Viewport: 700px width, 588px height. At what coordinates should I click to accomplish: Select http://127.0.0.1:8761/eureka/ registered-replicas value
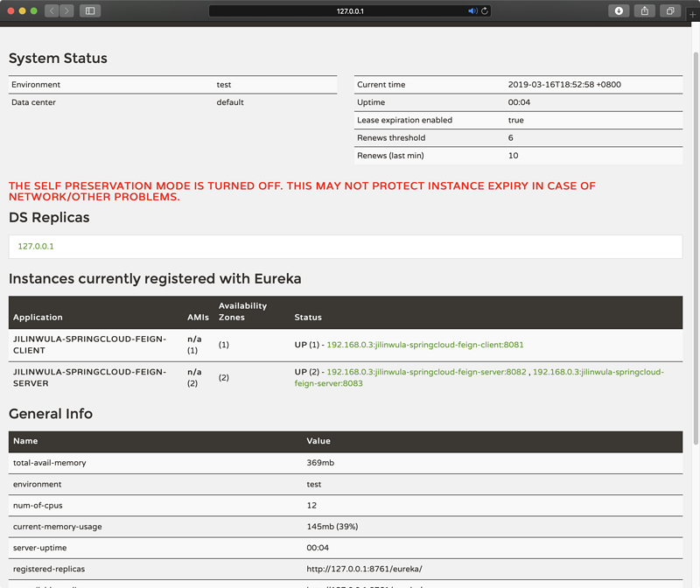pos(364,569)
